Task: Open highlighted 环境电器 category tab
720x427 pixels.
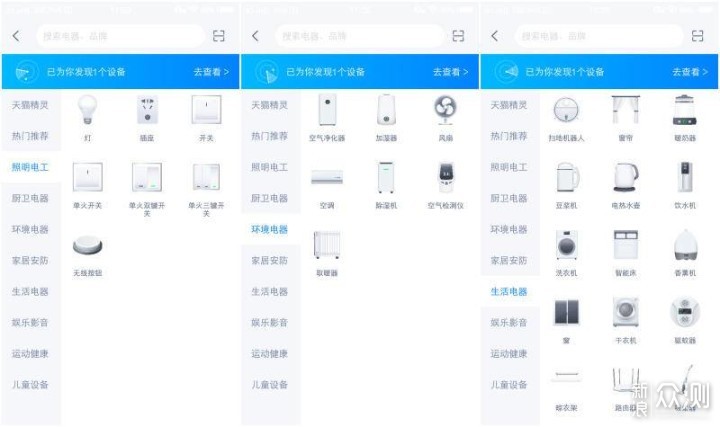Action: pyautogui.click(x=270, y=229)
